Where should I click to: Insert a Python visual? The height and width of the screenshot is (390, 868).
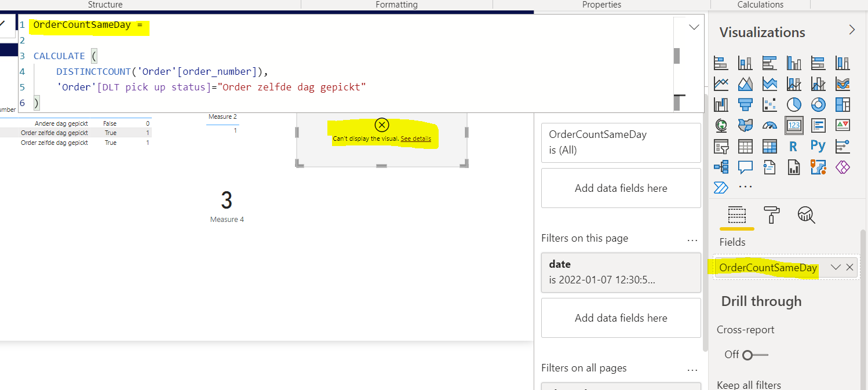pyautogui.click(x=818, y=146)
